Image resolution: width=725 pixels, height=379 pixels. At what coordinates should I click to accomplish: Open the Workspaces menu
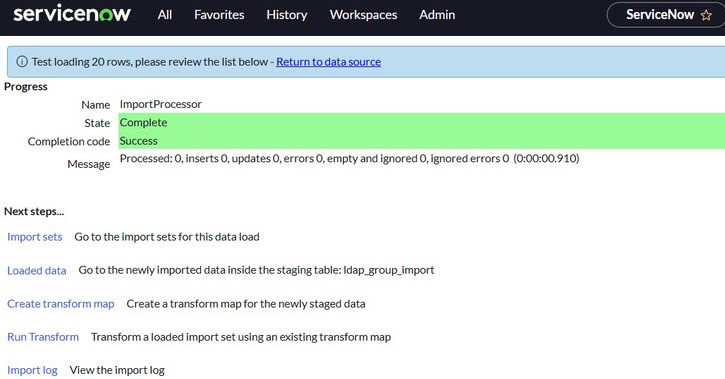[363, 15]
